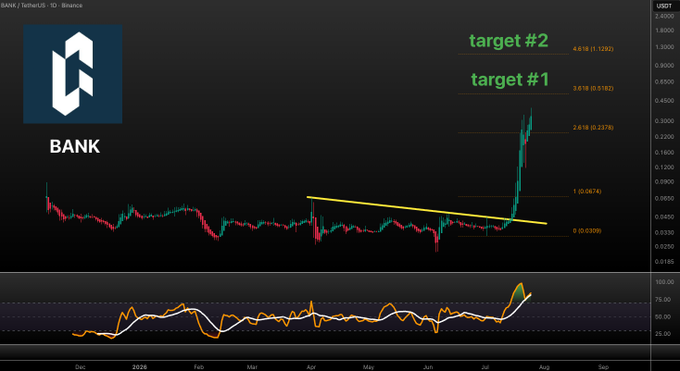Click the RSI 100.00 scale value
Screen dimensions: 680x371
tap(664, 282)
